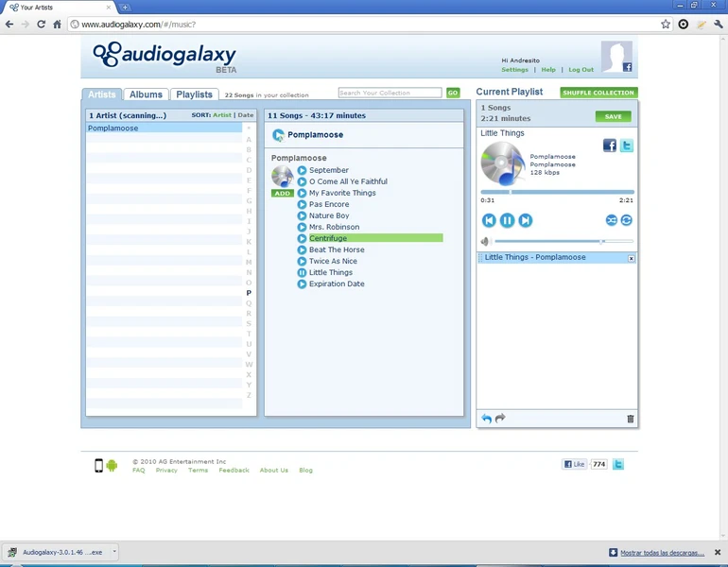Undo last playlist change
The width and height of the screenshot is (728, 567).
click(x=486, y=419)
